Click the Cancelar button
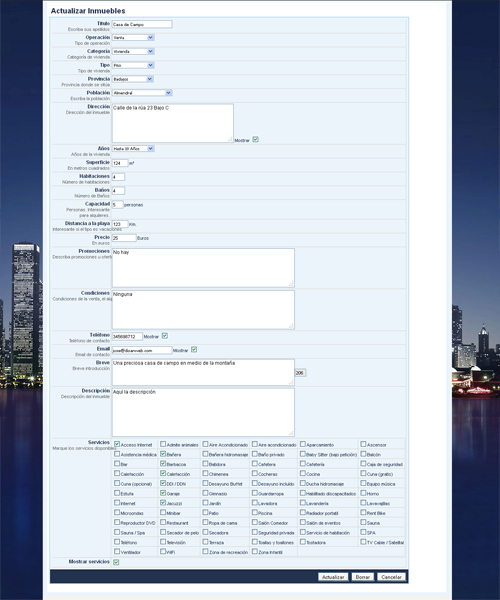 pos(391,577)
